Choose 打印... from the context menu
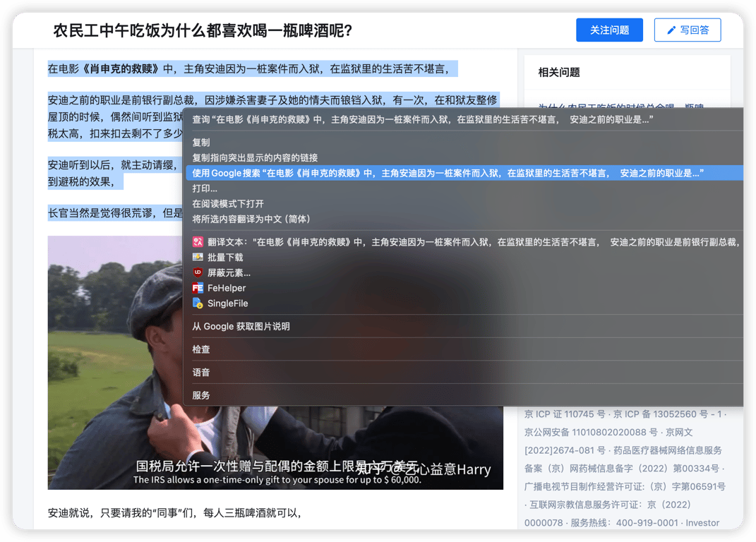The height and width of the screenshot is (542, 756). pos(463,188)
